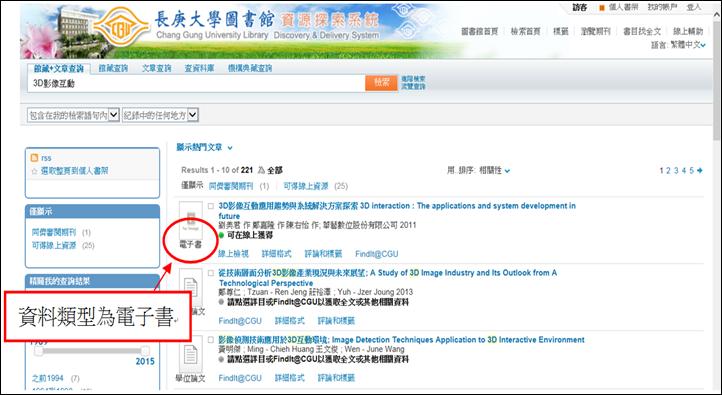Open the 包含在我的檢索語句內 dropdown

tap(73, 115)
